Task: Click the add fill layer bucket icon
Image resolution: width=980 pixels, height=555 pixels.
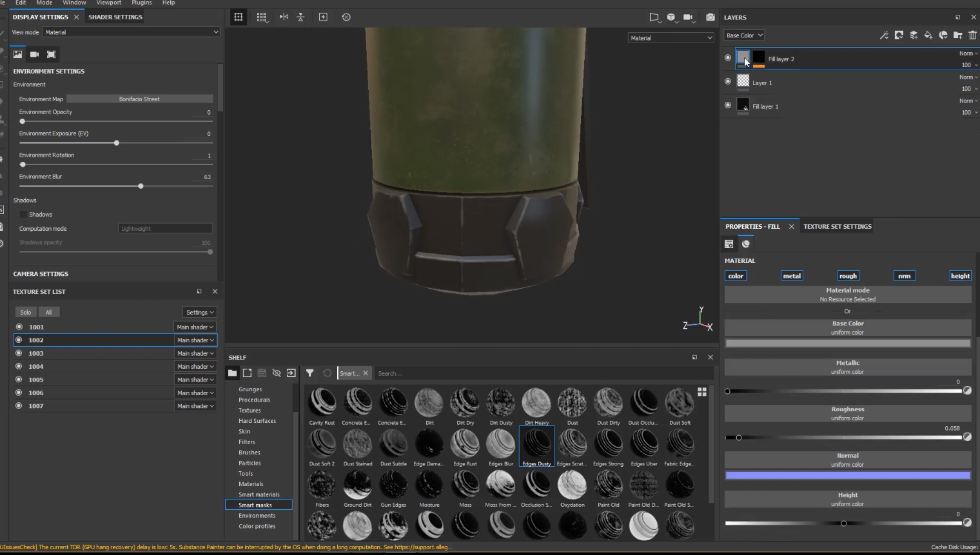Action: click(x=928, y=35)
